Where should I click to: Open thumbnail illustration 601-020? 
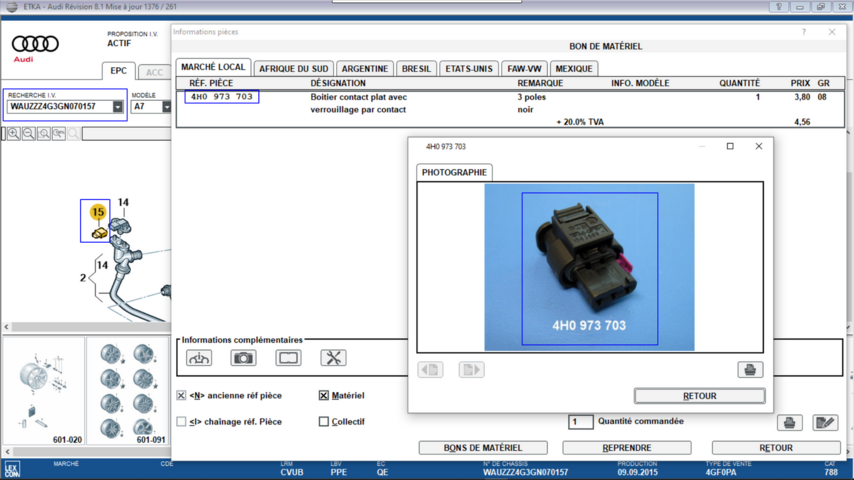[44, 391]
